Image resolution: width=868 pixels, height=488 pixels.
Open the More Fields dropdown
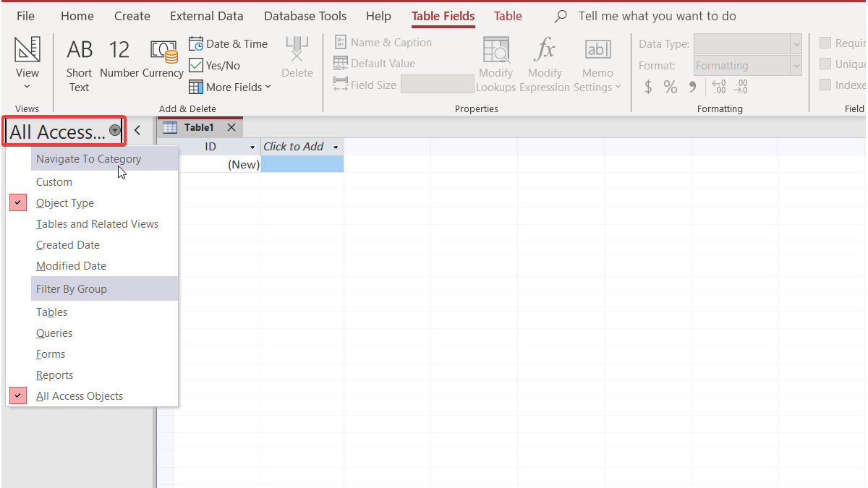click(x=229, y=87)
